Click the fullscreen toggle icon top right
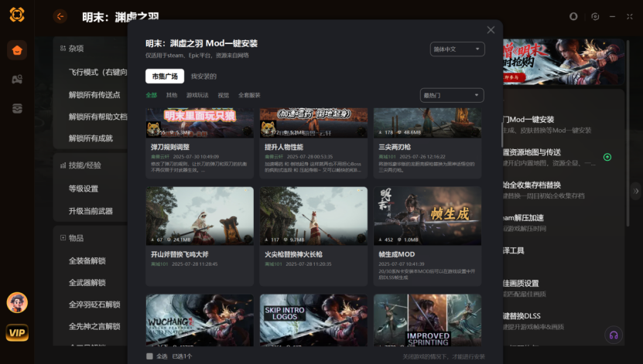 (x=630, y=16)
